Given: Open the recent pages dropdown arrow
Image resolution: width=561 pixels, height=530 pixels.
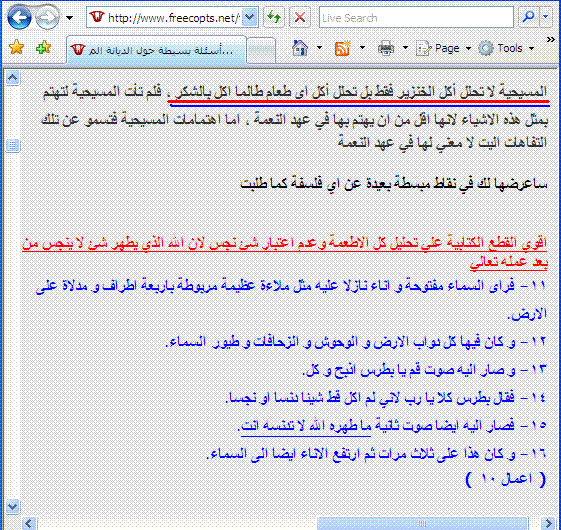Looking at the screenshot, I should [70, 18].
